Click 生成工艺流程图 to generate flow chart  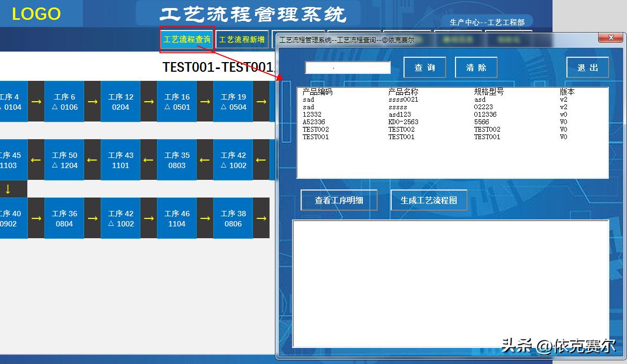[429, 200]
